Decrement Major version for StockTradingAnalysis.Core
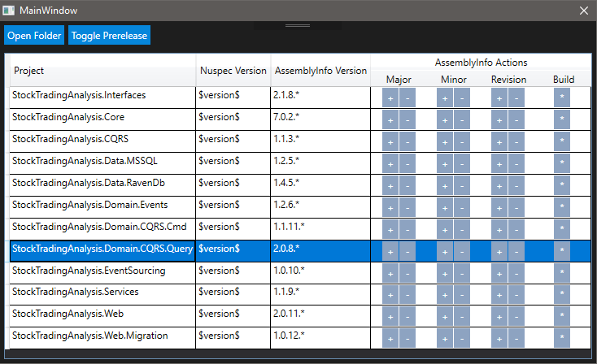Screen dimensions: 597x364 pos(407,119)
